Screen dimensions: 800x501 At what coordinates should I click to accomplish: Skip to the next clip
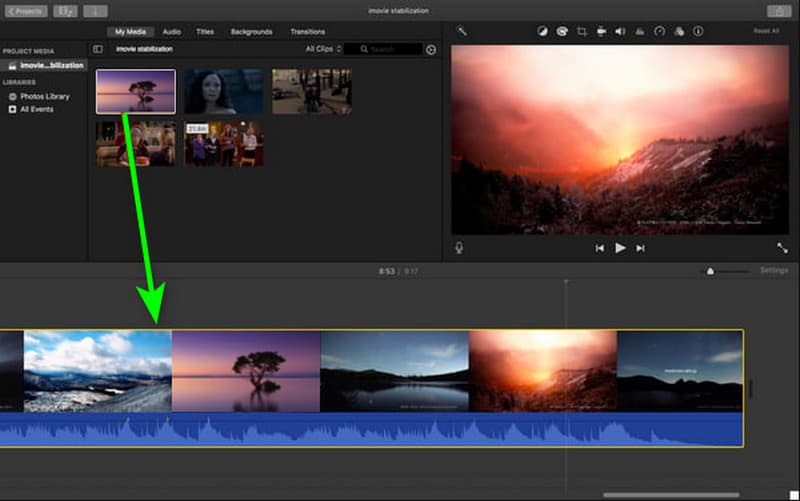pyautogui.click(x=640, y=248)
